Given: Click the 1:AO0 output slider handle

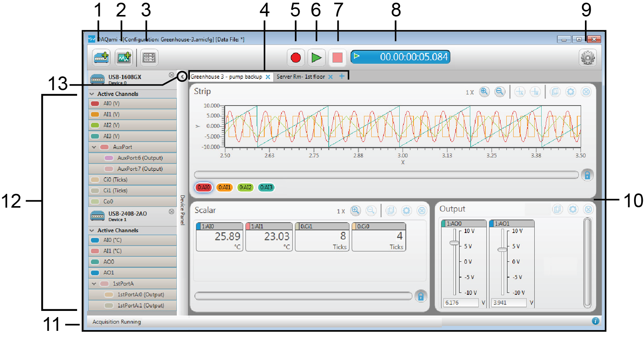Looking at the screenshot, I should click(454, 243).
